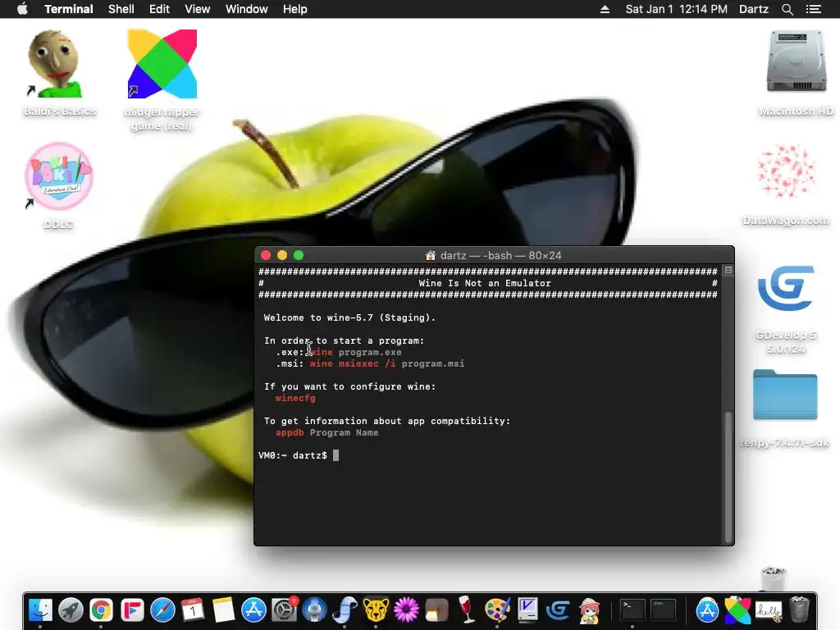
Task: Zoom the Terminal window with green button
Action: point(299,256)
